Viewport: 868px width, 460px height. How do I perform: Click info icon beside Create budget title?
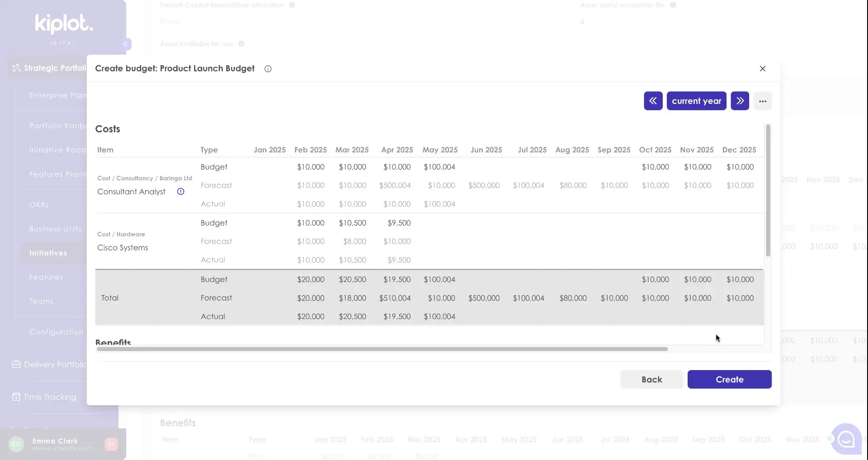coord(268,69)
